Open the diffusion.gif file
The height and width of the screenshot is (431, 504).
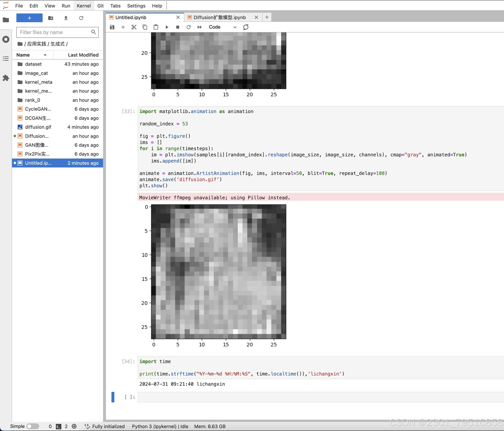coord(38,127)
